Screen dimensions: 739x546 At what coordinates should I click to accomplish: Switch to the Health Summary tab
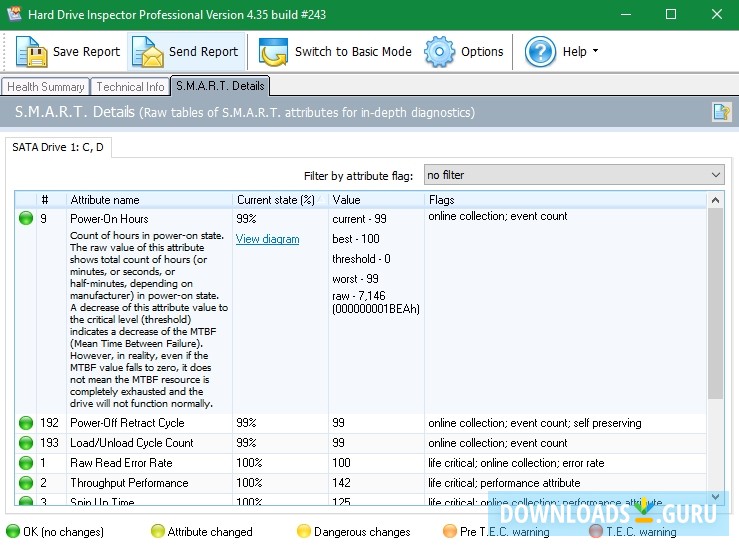point(46,87)
